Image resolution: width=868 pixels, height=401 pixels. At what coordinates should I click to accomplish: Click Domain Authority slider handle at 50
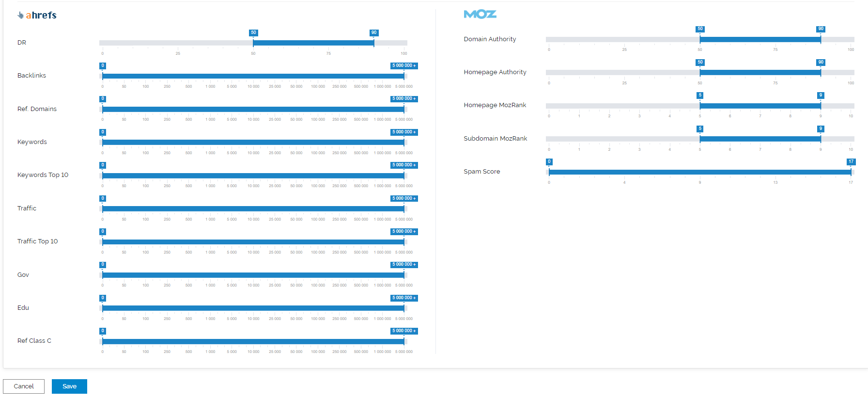point(700,39)
